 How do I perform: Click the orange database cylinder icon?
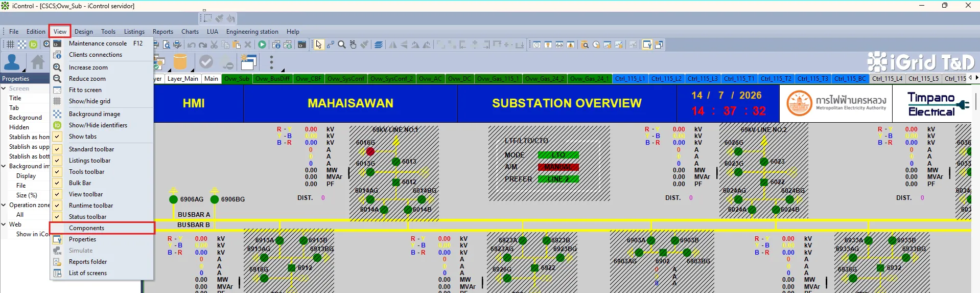[180, 62]
